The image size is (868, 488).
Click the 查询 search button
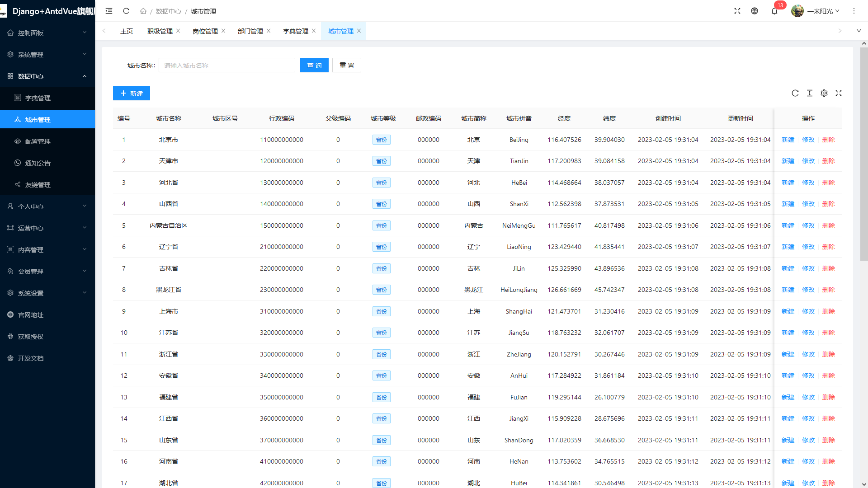tap(314, 65)
